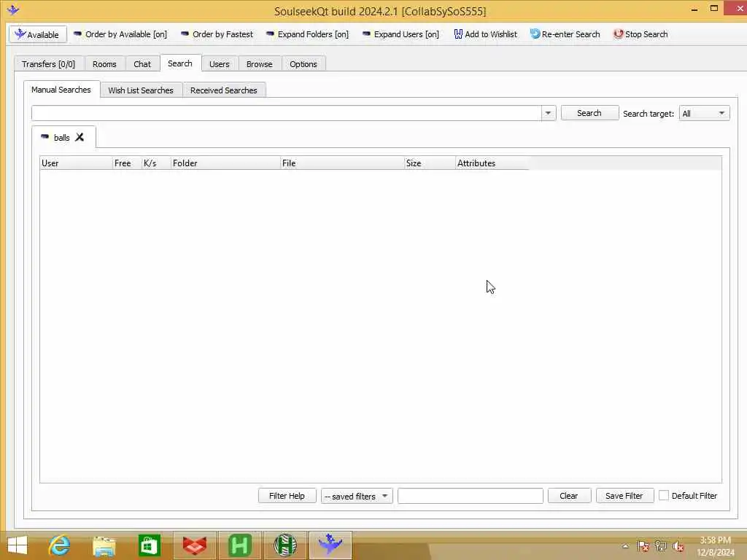Sort results by File column
This screenshot has height=560, width=747.
(x=342, y=163)
